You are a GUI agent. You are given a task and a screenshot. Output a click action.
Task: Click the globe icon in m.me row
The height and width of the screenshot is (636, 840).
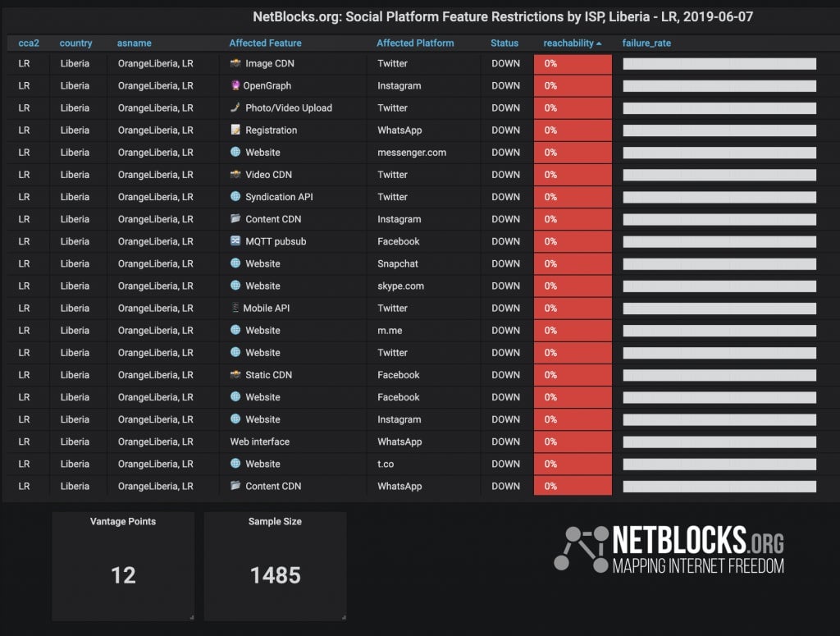[x=235, y=330]
